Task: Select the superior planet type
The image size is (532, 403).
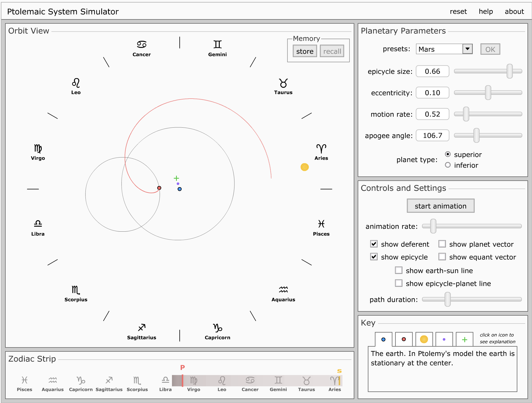Action: point(448,154)
